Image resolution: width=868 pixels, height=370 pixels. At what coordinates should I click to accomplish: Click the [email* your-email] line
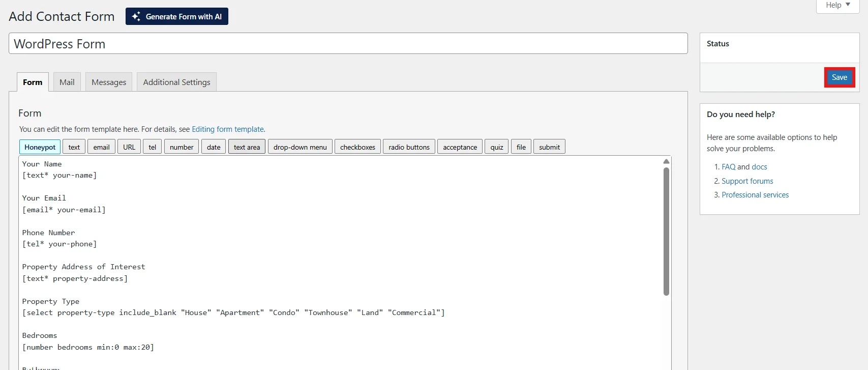(64, 210)
